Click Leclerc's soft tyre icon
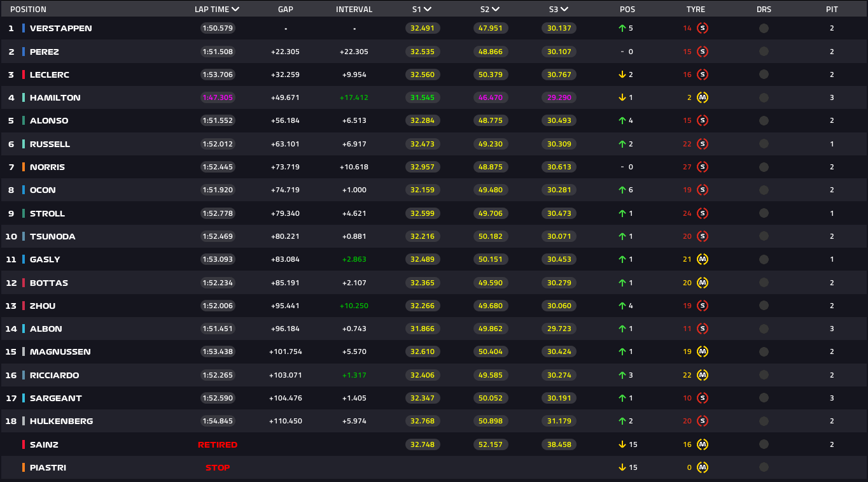The image size is (868, 482). tap(703, 74)
